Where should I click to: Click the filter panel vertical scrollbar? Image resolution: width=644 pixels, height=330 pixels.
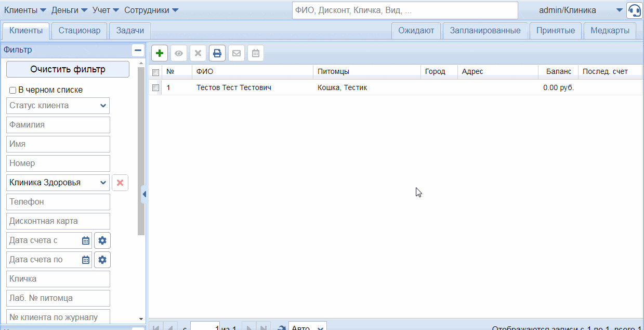click(141, 156)
